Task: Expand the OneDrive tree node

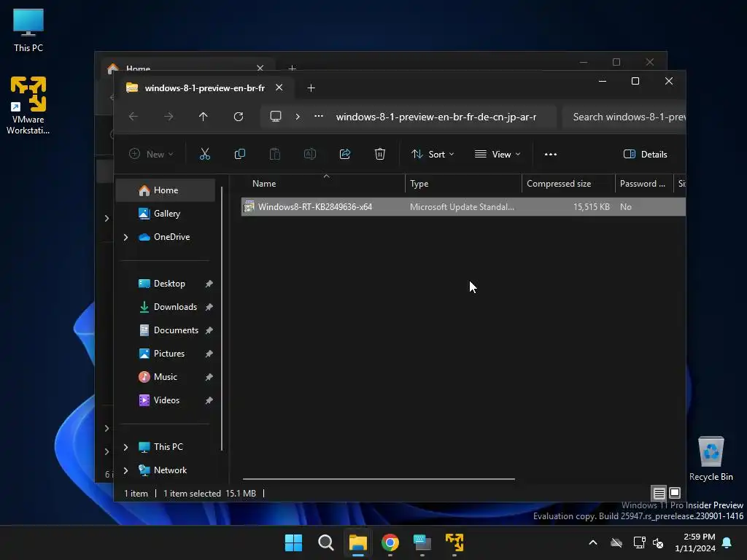Action: click(x=125, y=237)
